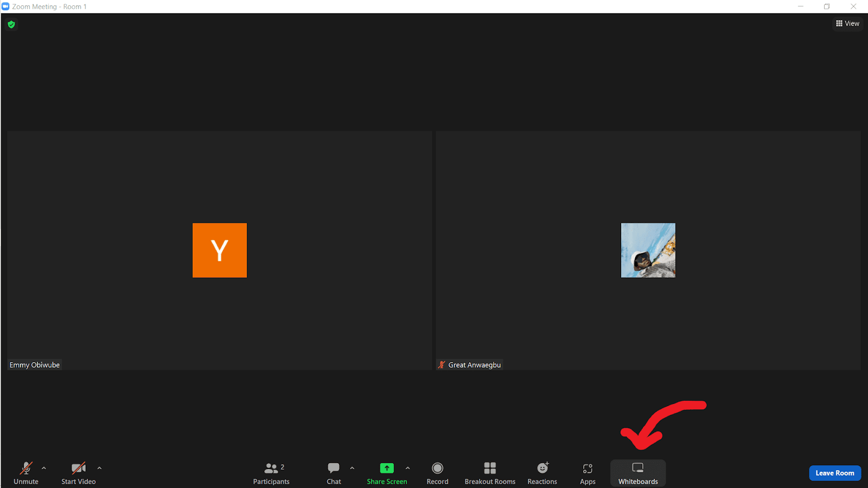Expand video options chevron near Start Video
The height and width of the screenshot is (488, 868).
(x=100, y=467)
